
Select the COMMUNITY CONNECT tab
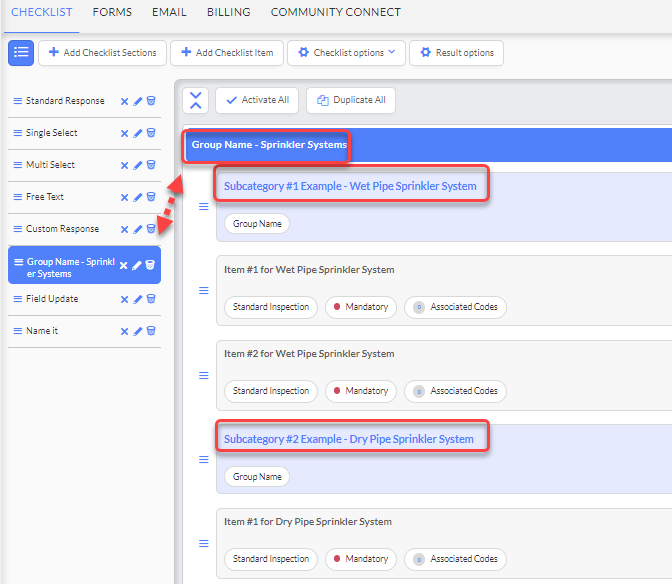(336, 12)
